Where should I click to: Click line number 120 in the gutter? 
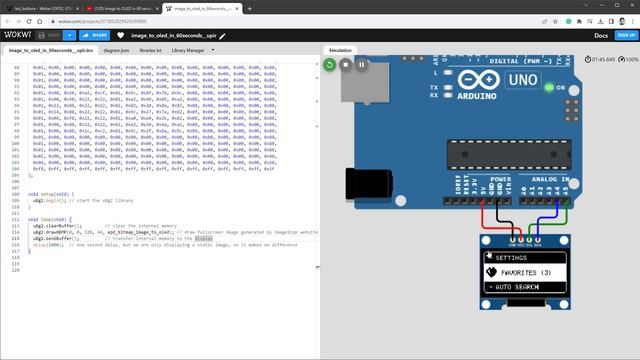[x=16, y=270]
